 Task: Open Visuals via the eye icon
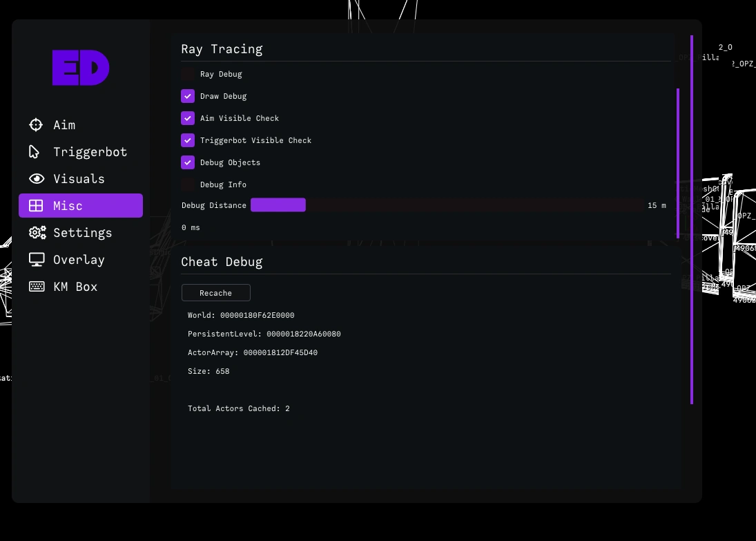pyautogui.click(x=36, y=179)
